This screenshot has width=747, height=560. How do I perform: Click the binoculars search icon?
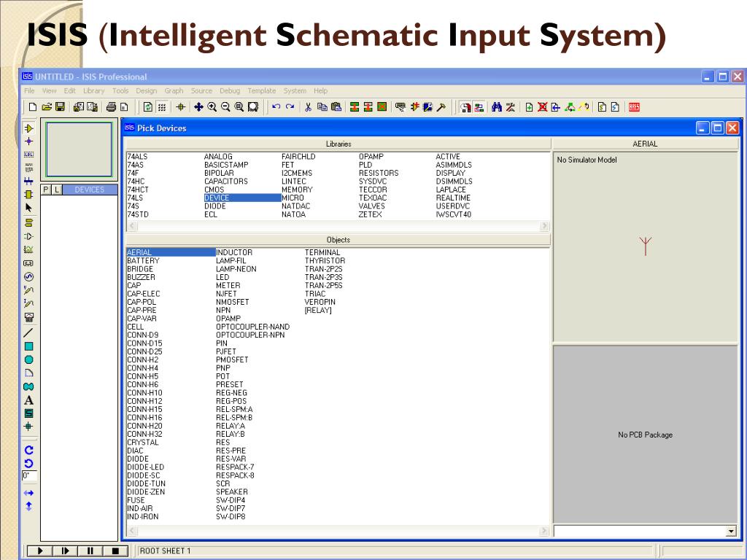[496, 107]
